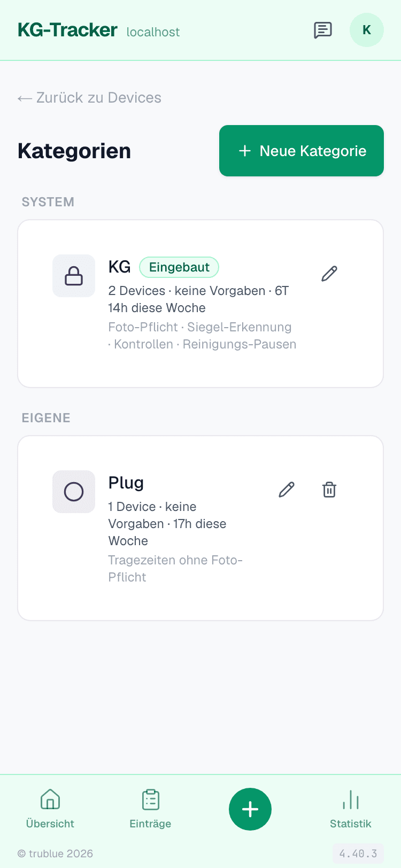This screenshot has width=401, height=868.
Task: Click the KG-Tracker logo title
Action: [x=67, y=30]
